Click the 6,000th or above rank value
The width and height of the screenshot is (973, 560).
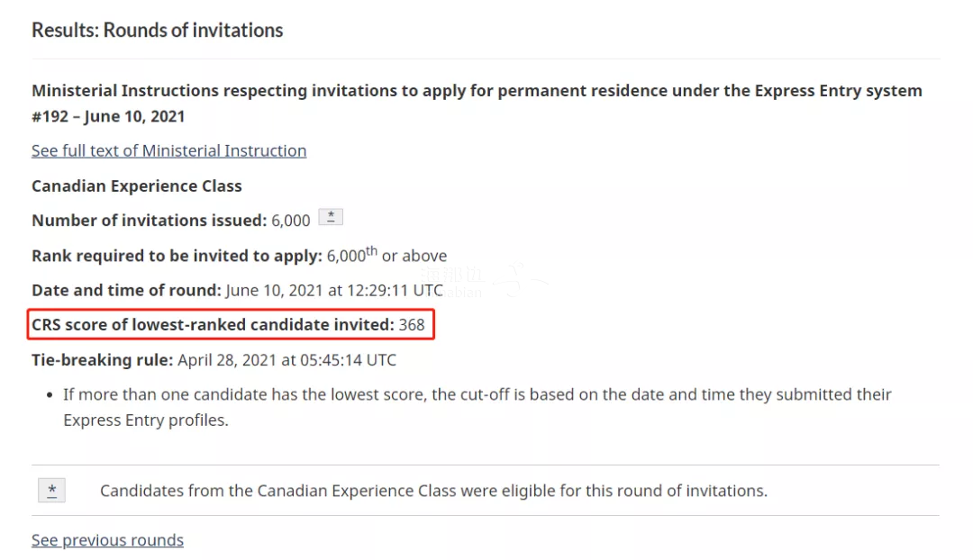[x=386, y=255]
